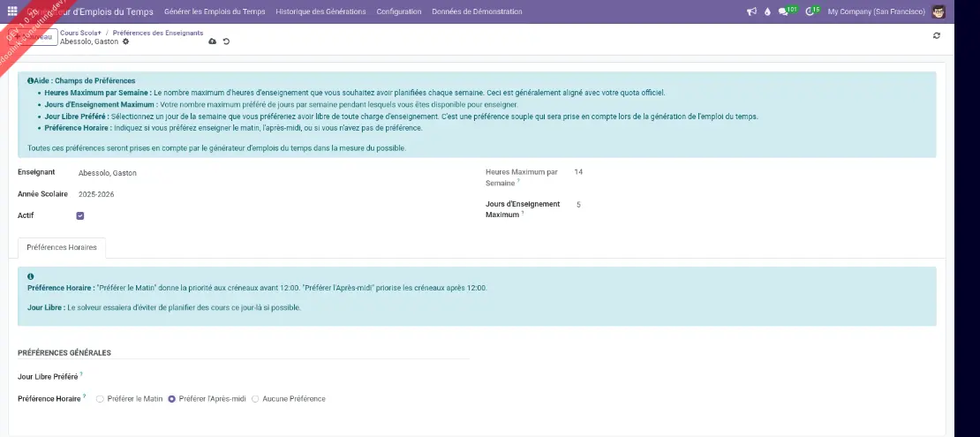
Task: Open the megaphone announcements icon
Action: click(751, 11)
